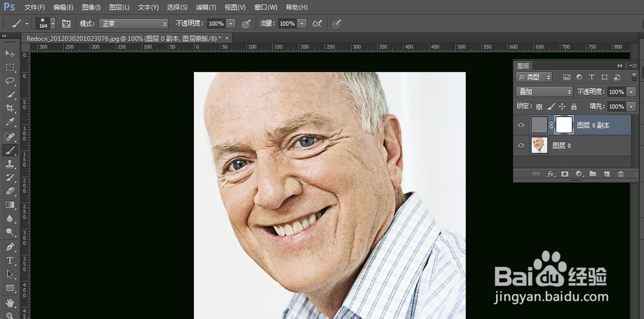The height and width of the screenshot is (319, 644).
Task: Filter for shape layers icon
Action: click(x=604, y=77)
